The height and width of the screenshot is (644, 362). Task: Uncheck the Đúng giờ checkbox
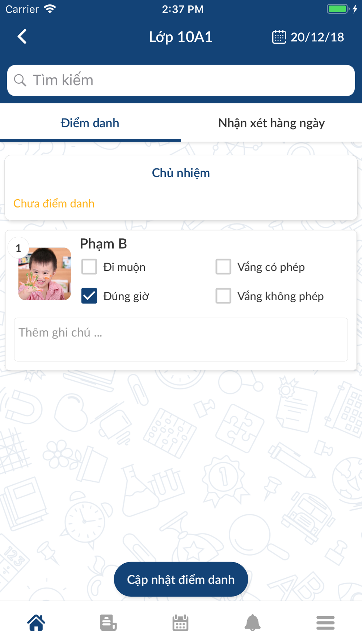[x=89, y=296]
